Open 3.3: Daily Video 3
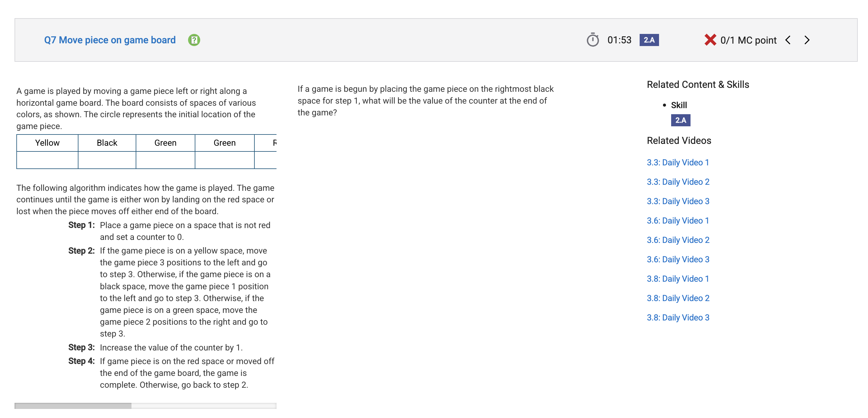Screen dimensions: 868x418 click(x=678, y=201)
